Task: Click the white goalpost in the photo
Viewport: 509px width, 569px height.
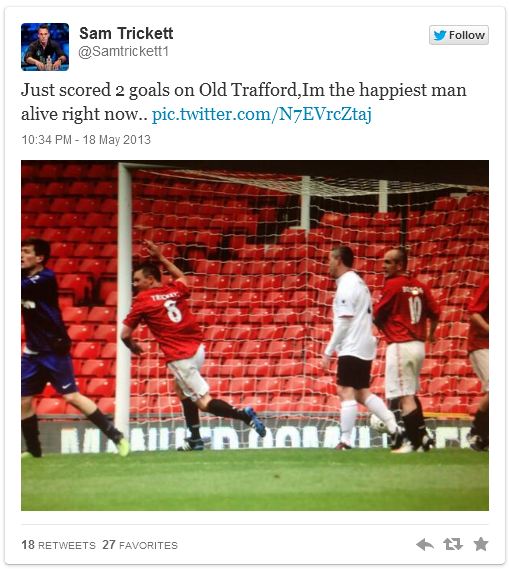Action: click(124, 298)
